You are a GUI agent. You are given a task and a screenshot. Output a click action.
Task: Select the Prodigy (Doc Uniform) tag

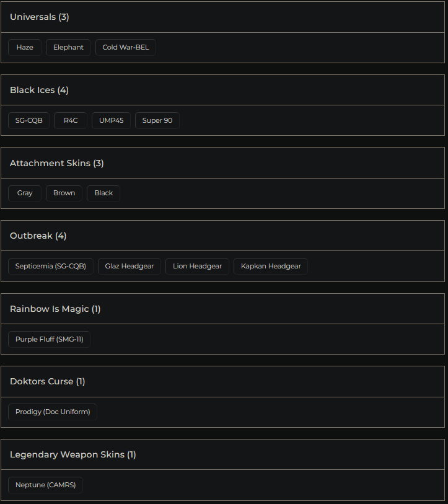point(53,412)
